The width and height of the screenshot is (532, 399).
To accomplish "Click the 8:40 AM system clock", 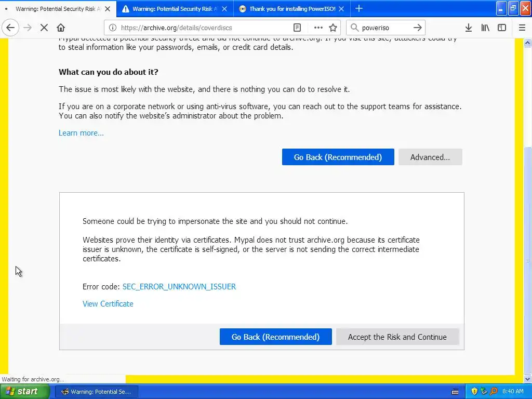I will (x=513, y=392).
